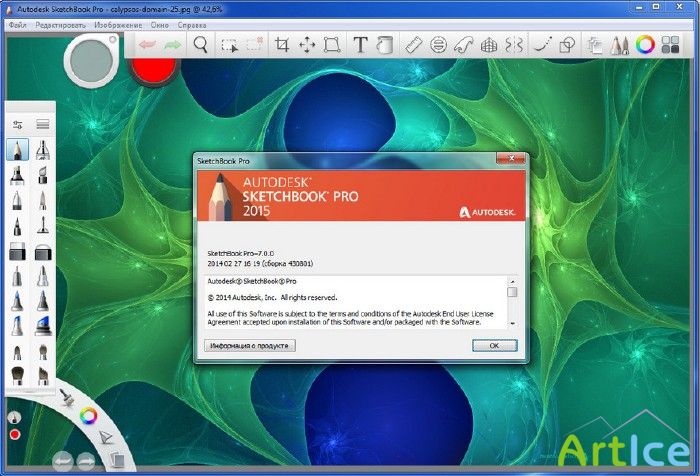Activate the Transform move arrows tool
This screenshot has width=700, height=476.
click(307, 45)
